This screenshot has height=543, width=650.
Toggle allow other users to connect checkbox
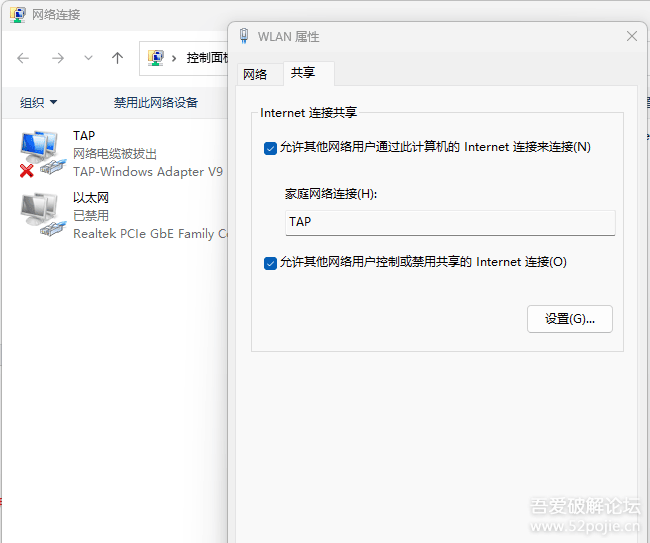click(270, 148)
